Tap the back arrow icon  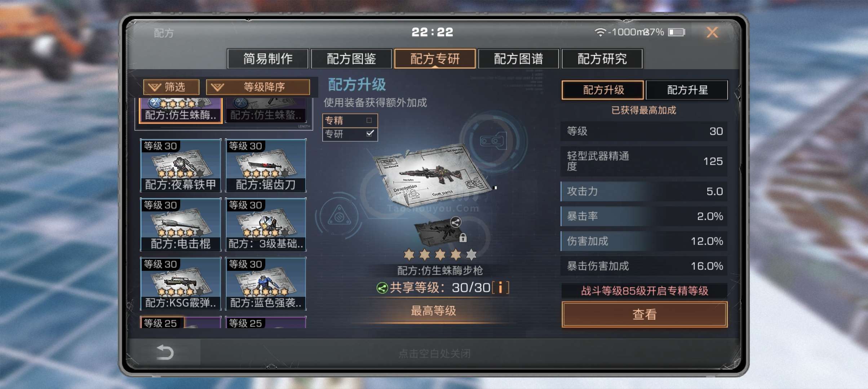(x=165, y=352)
